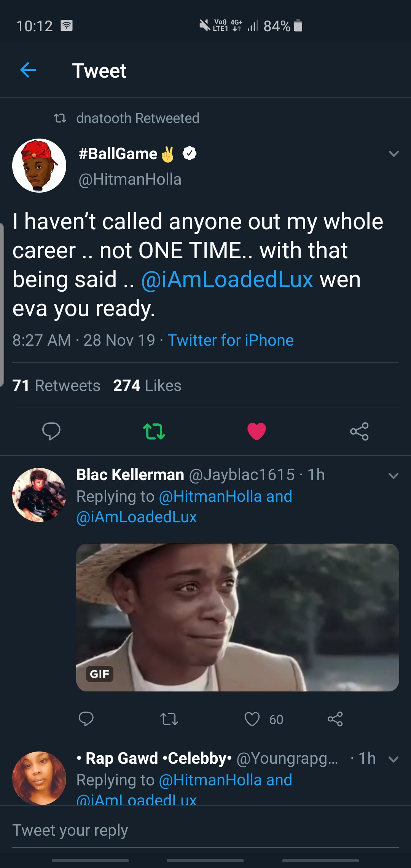Undo the green retweet on main tweet
The height and width of the screenshot is (868, 411).
click(154, 431)
